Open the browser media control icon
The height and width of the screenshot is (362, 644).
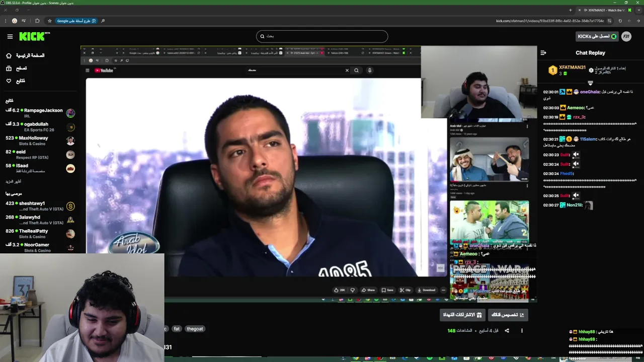click(24, 21)
